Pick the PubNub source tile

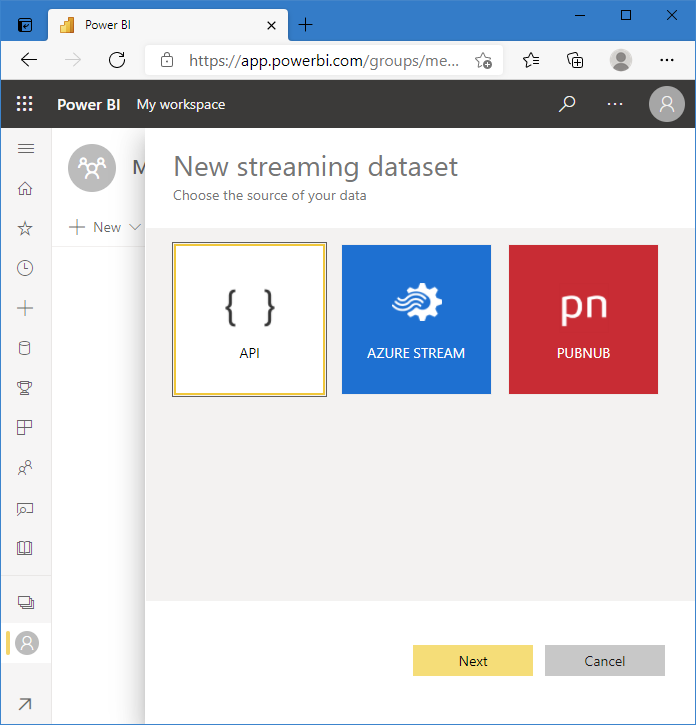point(583,319)
